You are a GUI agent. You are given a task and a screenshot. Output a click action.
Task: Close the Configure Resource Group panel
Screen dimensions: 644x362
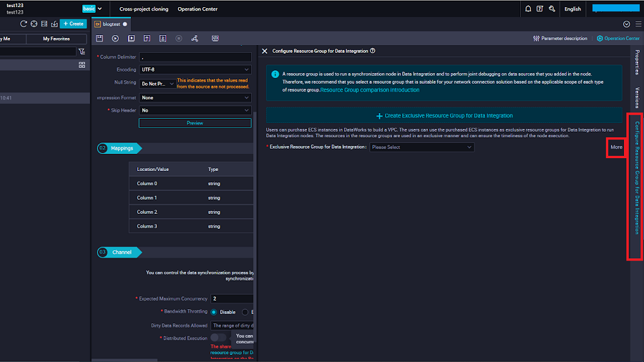tap(265, 52)
